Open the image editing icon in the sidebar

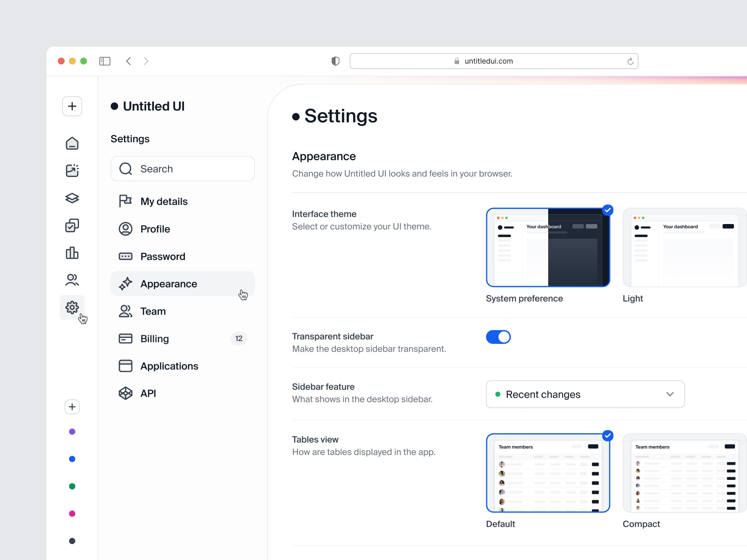click(x=72, y=170)
